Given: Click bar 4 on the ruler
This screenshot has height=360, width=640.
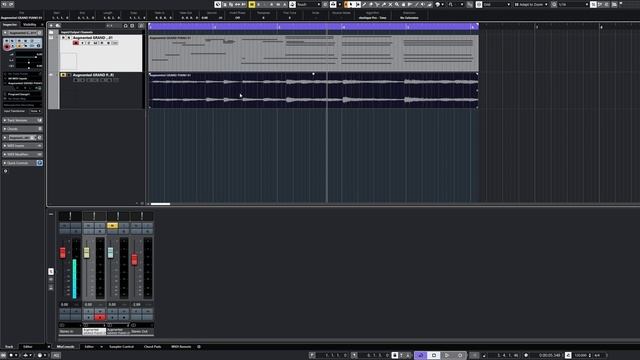Looking at the screenshot, I should pyautogui.click(x=343, y=27).
